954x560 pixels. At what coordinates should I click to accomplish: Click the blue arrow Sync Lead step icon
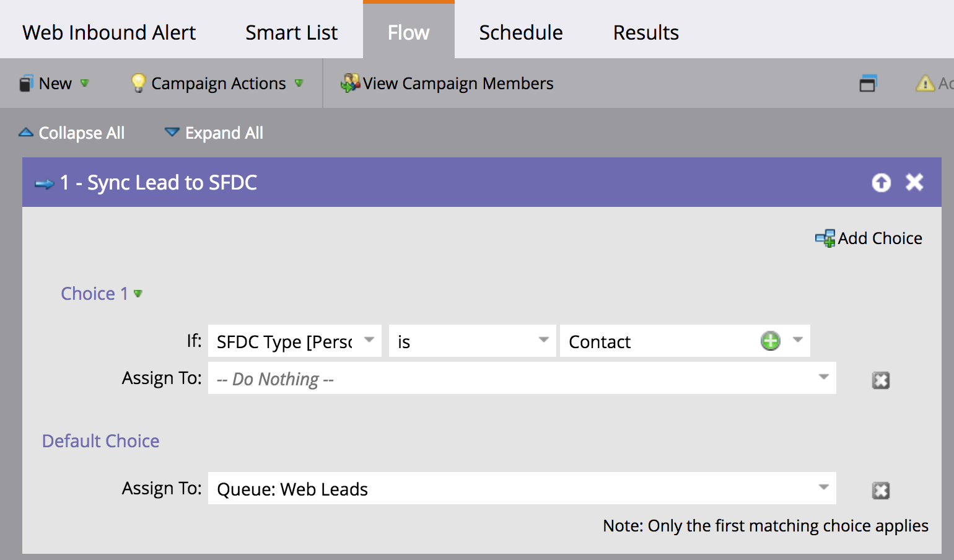coord(44,184)
